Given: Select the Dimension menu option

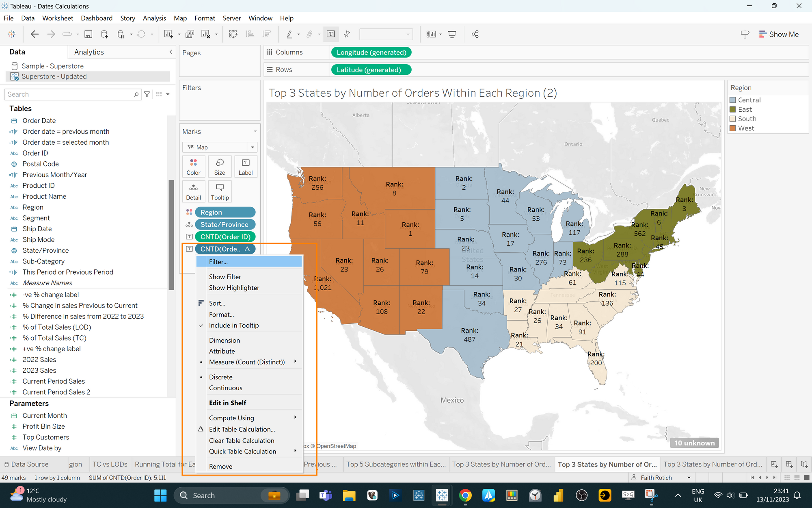Looking at the screenshot, I should 225,341.
